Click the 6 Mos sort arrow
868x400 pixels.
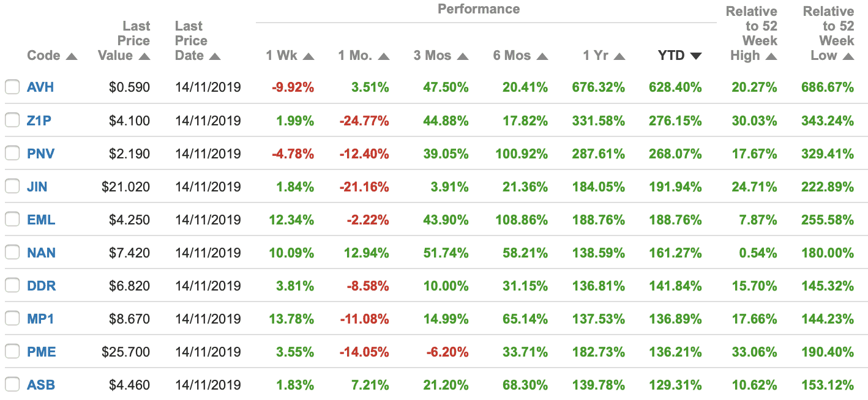coord(542,56)
